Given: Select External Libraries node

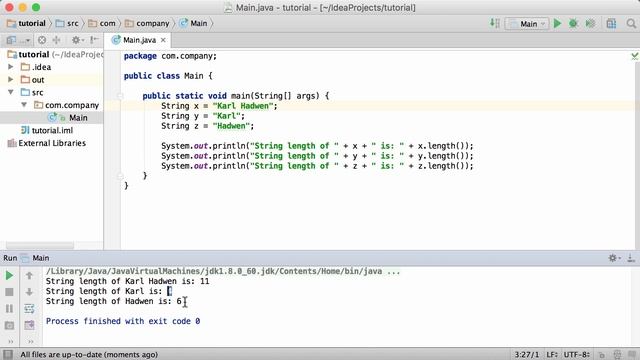Looking at the screenshot, I should click(47, 143).
